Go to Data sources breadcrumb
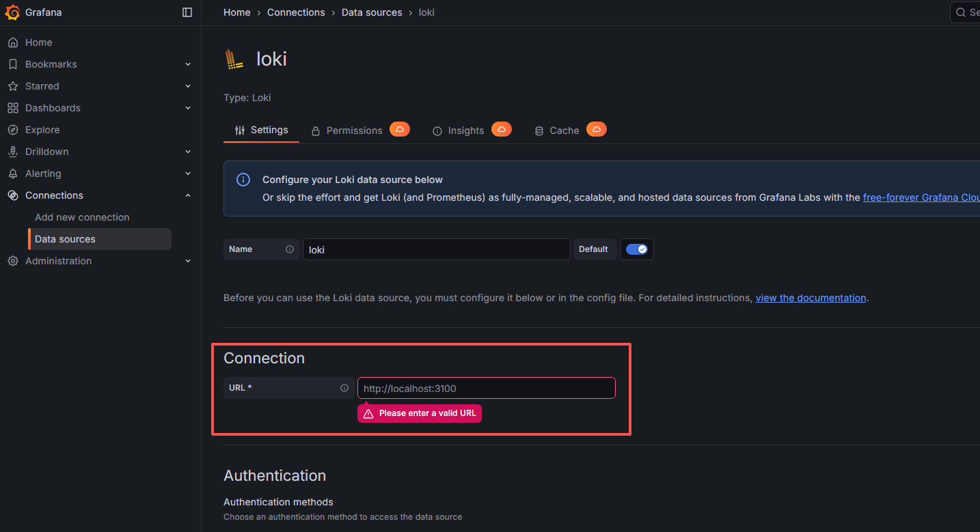Image resolution: width=980 pixels, height=532 pixels. [x=372, y=12]
